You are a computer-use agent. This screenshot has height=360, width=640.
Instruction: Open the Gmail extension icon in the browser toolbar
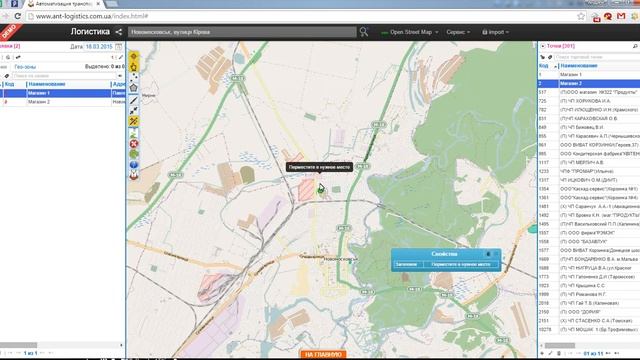pyautogui.click(x=621, y=16)
